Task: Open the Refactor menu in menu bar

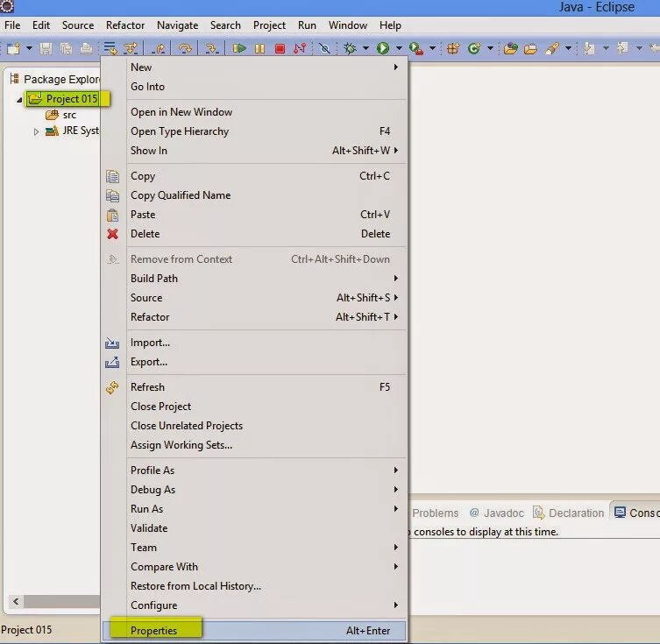Action: 125,25
